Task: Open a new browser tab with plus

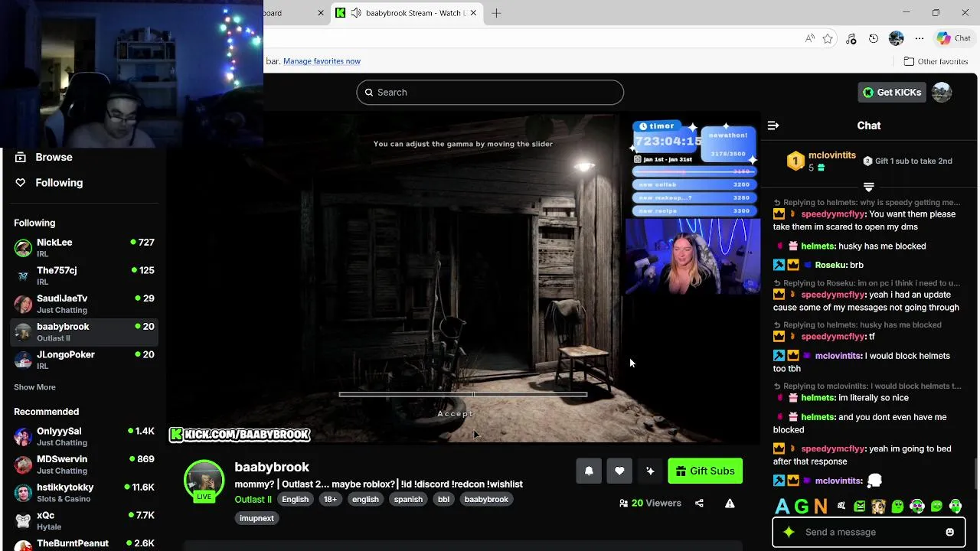Action: tap(496, 13)
